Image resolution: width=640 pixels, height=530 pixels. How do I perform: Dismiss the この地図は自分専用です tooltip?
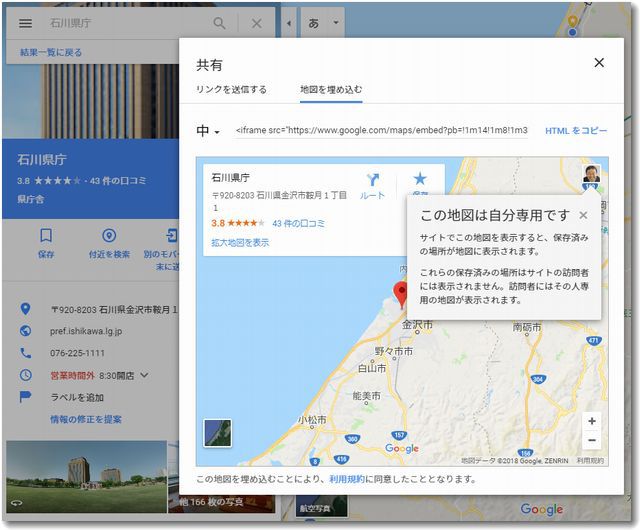point(583,215)
